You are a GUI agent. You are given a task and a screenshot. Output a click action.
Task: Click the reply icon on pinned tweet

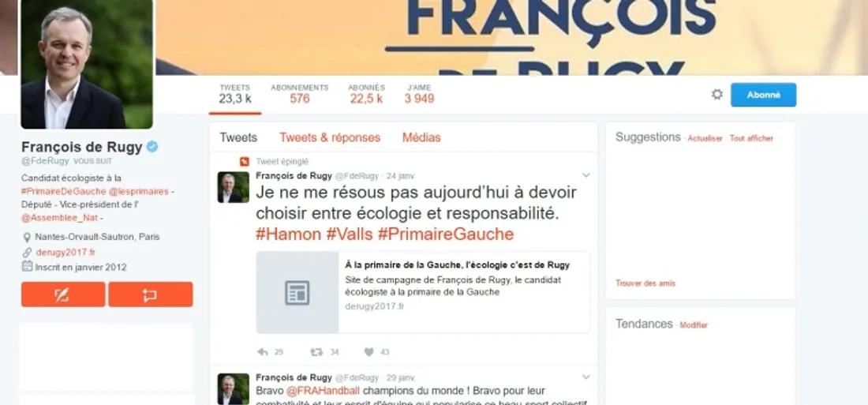click(263, 352)
